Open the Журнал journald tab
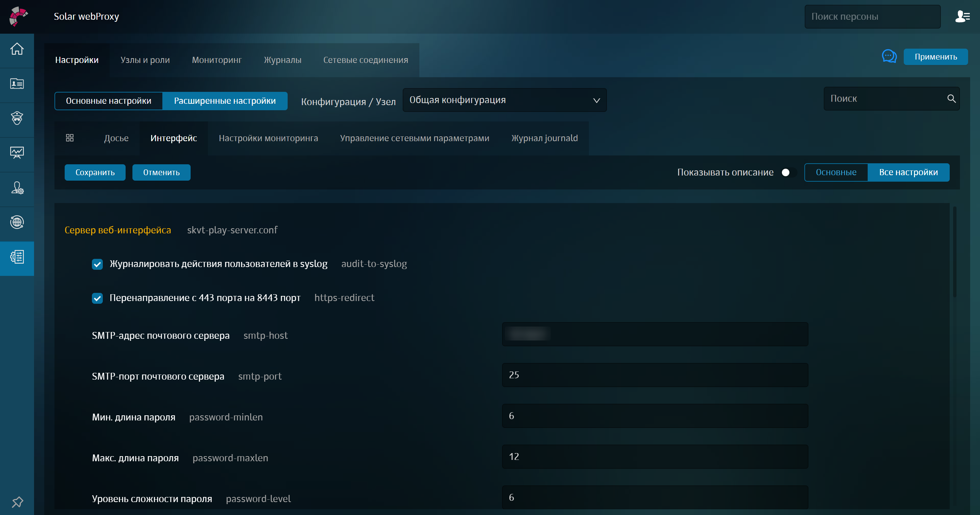Viewport: 980px width, 515px height. 544,138
